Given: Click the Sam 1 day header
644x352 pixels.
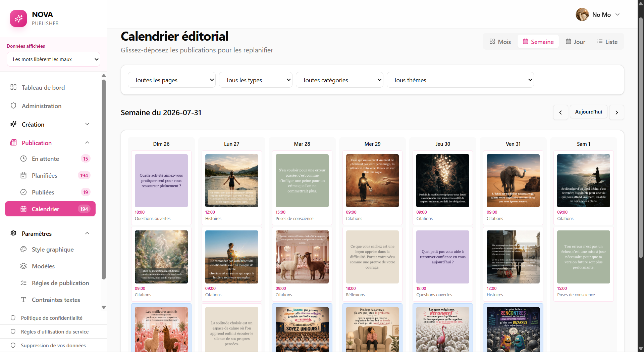Looking at the screenshot, I should tap(584, 144).
